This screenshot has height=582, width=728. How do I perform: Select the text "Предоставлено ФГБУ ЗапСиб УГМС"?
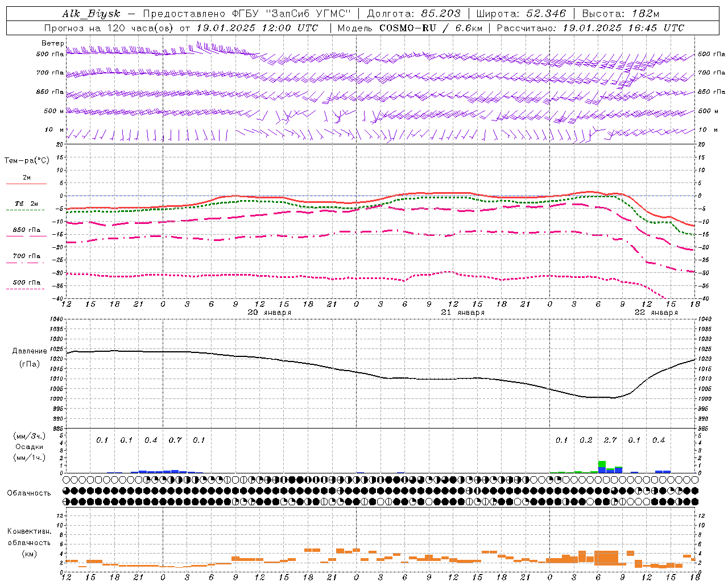(247, 14)
